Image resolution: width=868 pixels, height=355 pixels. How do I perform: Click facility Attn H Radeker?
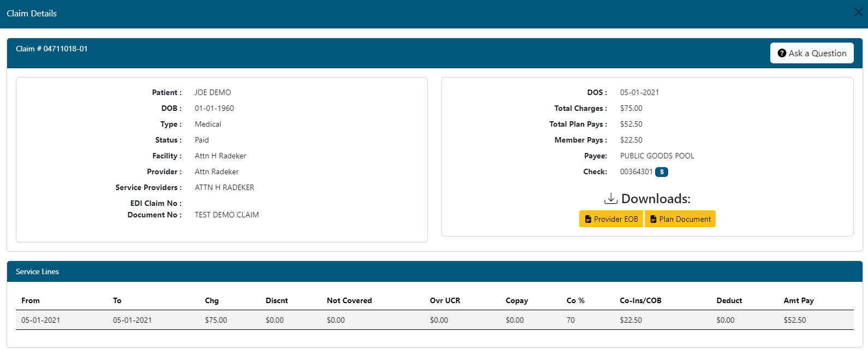tap(221, 156)
